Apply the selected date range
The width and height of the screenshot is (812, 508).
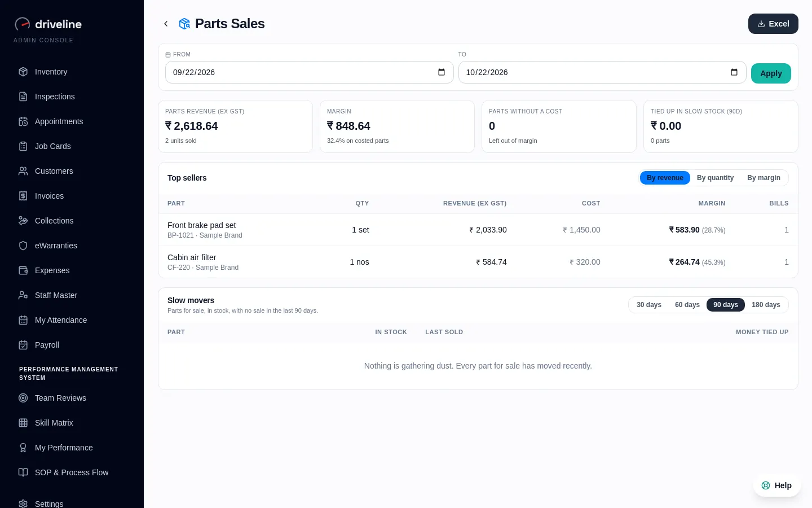(x=771, y=73)
